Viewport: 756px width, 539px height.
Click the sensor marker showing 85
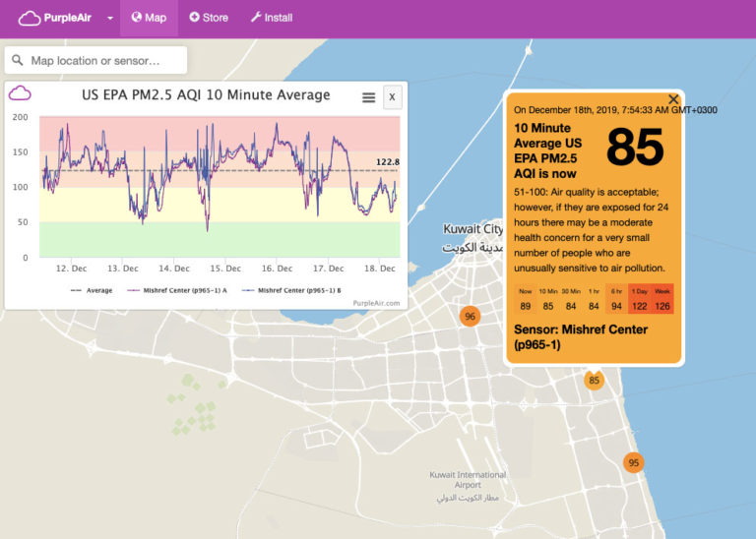594,380
